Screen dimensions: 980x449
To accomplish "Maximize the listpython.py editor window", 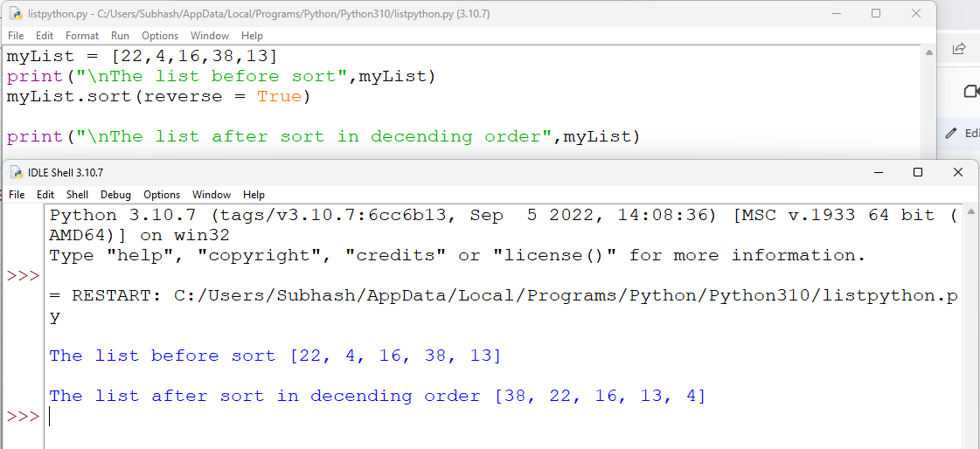I will (876, 13).
